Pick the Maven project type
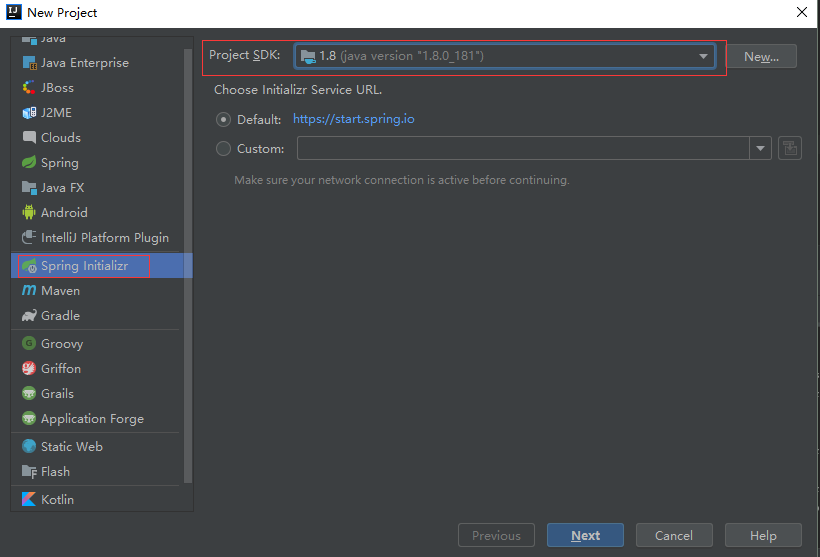This screenshot has height=557, width=820. (101, 291)
